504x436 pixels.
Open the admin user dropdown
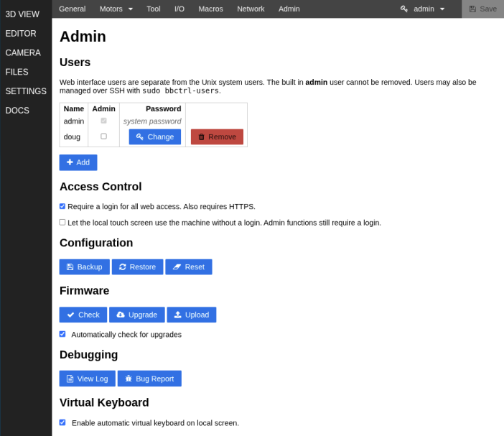[x=423, y=9]
